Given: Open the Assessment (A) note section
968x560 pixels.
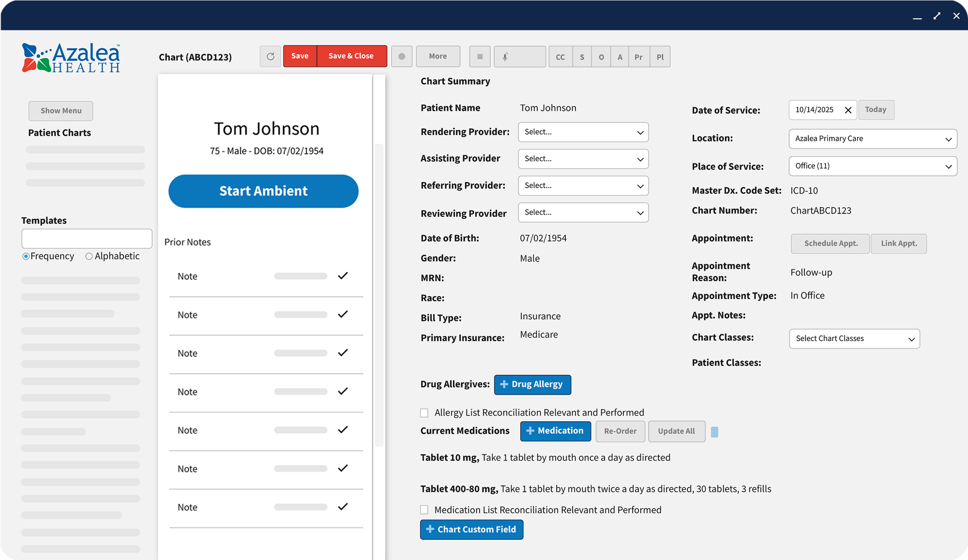Looking at the screenshot, I should pos(620,57).
